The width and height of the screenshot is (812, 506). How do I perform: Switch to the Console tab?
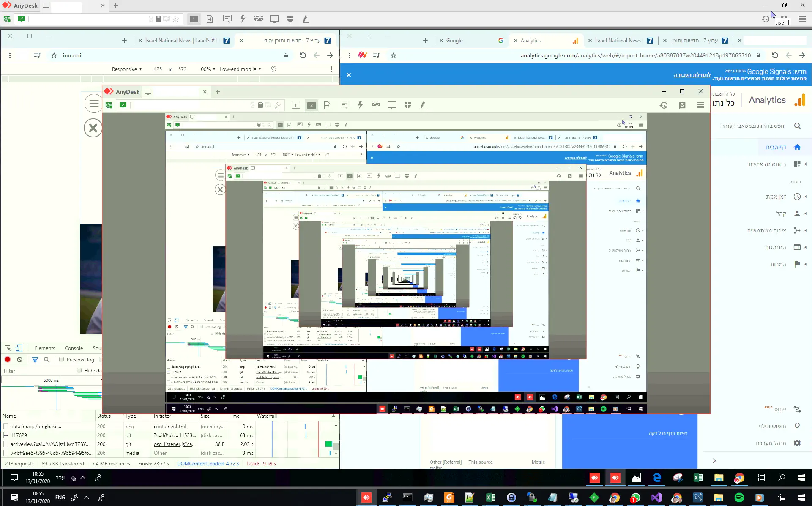click(x=74, y=348)
